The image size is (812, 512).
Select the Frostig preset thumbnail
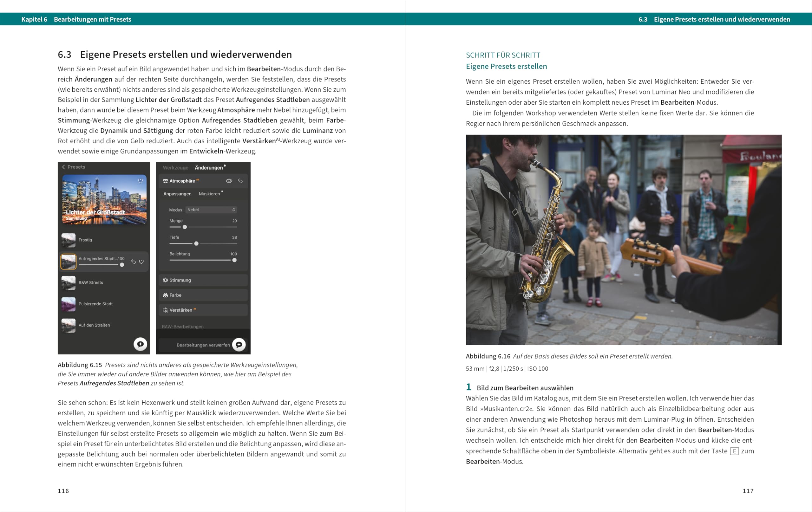(x=69, y=240)
